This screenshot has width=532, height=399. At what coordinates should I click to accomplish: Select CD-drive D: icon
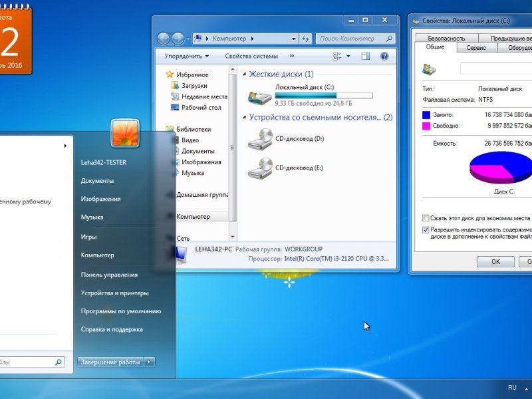pyautogui.click(x=260, y=139)
